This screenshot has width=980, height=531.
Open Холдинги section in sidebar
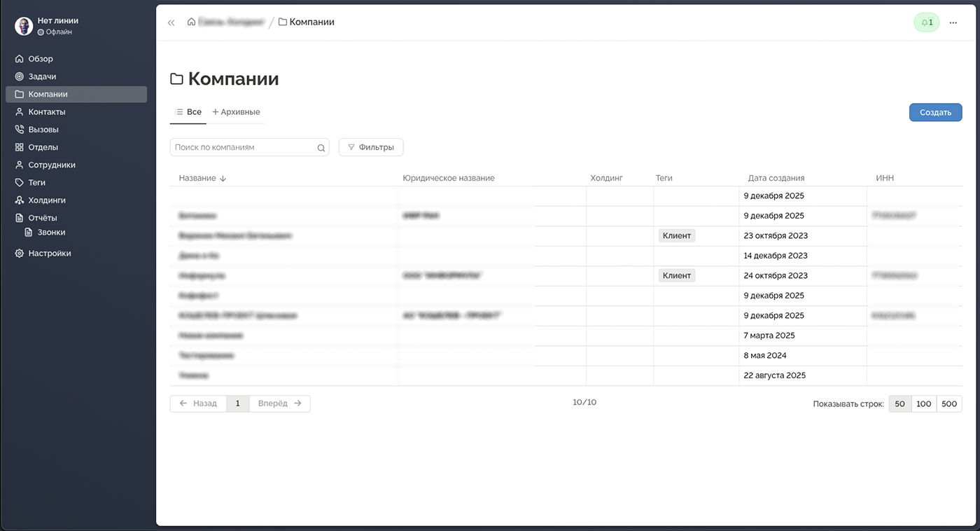(x=46, y=200)
